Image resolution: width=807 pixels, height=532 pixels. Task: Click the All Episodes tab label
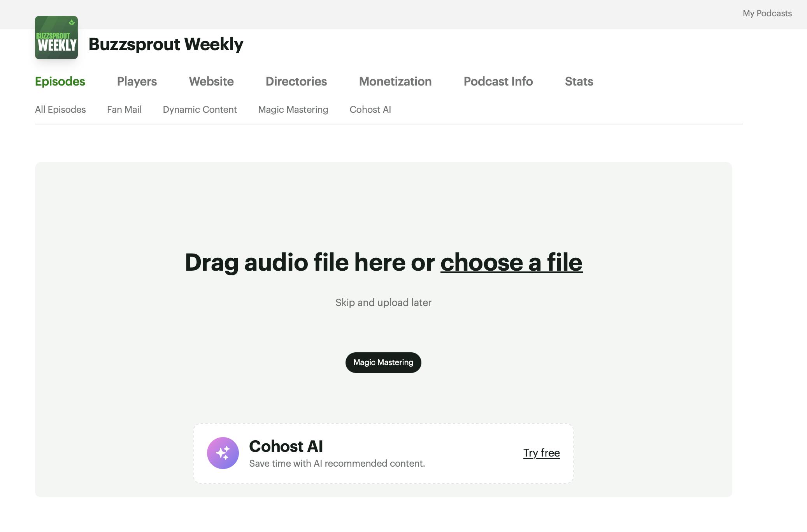(x=60, y=108)
